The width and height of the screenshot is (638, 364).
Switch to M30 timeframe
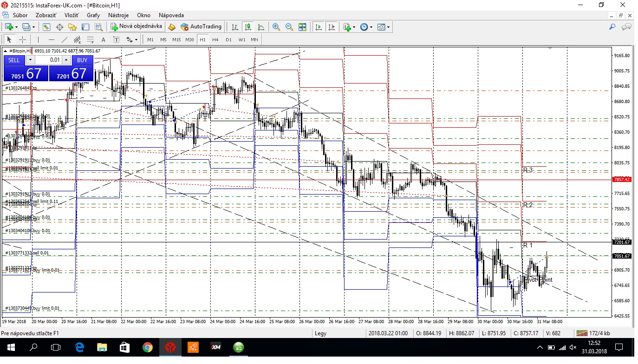189,39
